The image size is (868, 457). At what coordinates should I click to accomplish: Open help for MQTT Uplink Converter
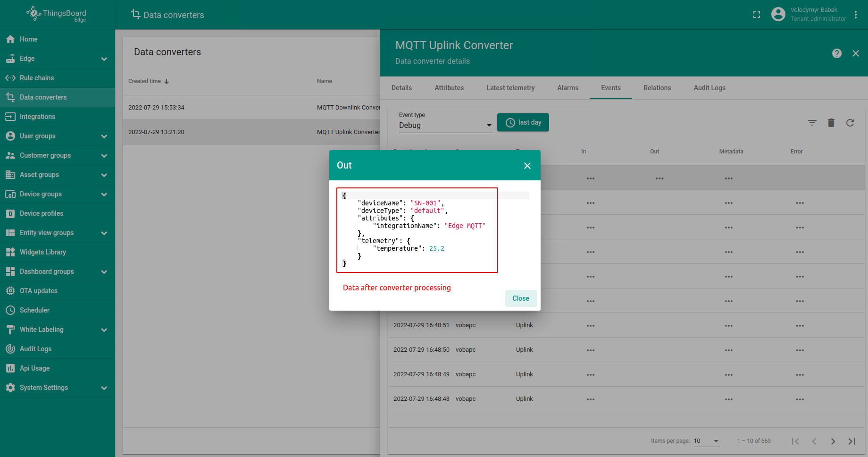click(837, 53)
